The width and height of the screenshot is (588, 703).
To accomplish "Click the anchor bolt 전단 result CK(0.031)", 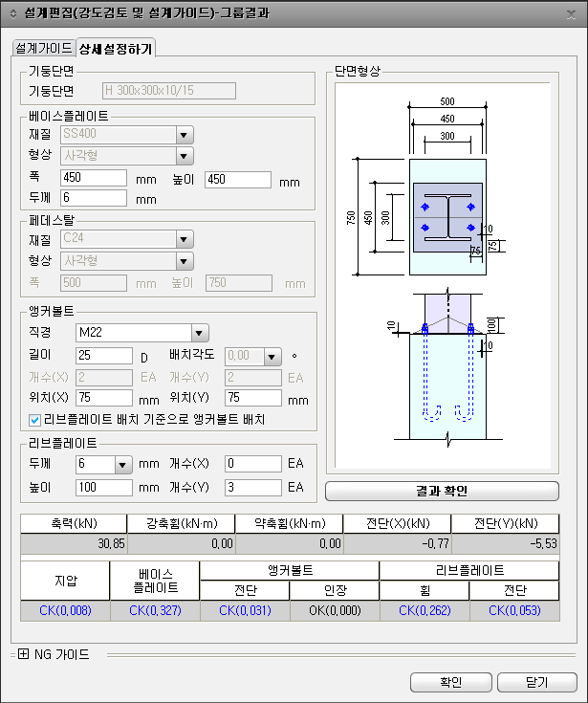I will (x=245, y=610).
